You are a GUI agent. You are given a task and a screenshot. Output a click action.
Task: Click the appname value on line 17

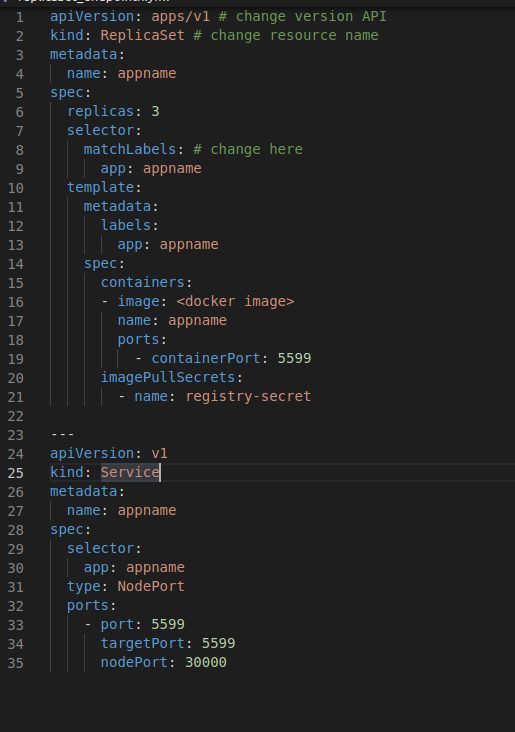pyautogui.click(x=197, y=321)
